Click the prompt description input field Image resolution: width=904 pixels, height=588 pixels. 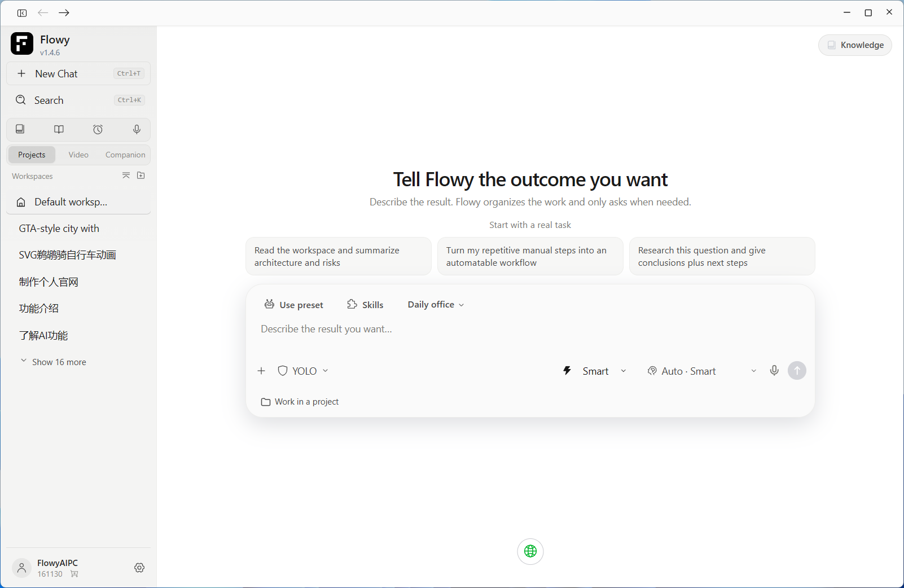click(529, 329)
